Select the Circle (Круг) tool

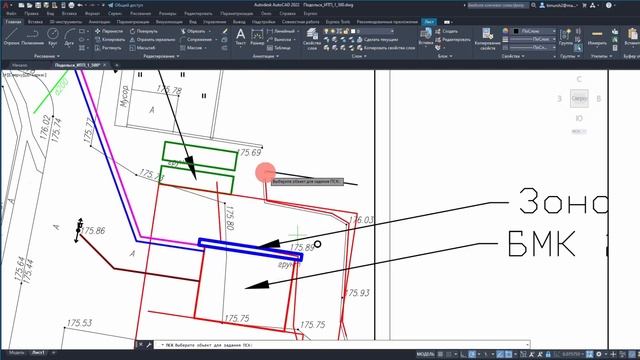(x=52, y=36)
